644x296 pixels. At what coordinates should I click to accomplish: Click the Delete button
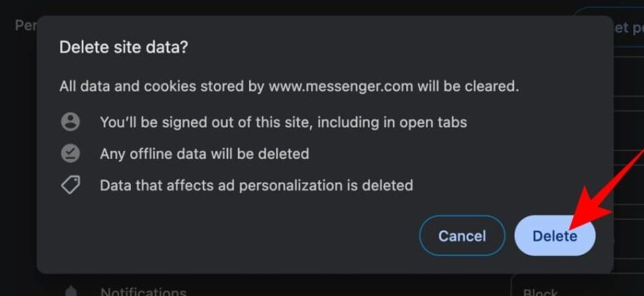pos(554,236)
